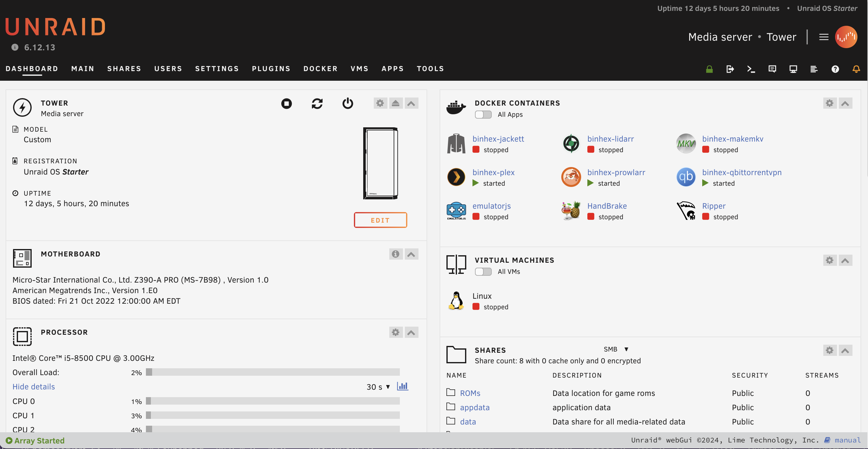868x449 pixels.
Task: Click the Linux VM penguin icon
Action: tap(456, 301)
